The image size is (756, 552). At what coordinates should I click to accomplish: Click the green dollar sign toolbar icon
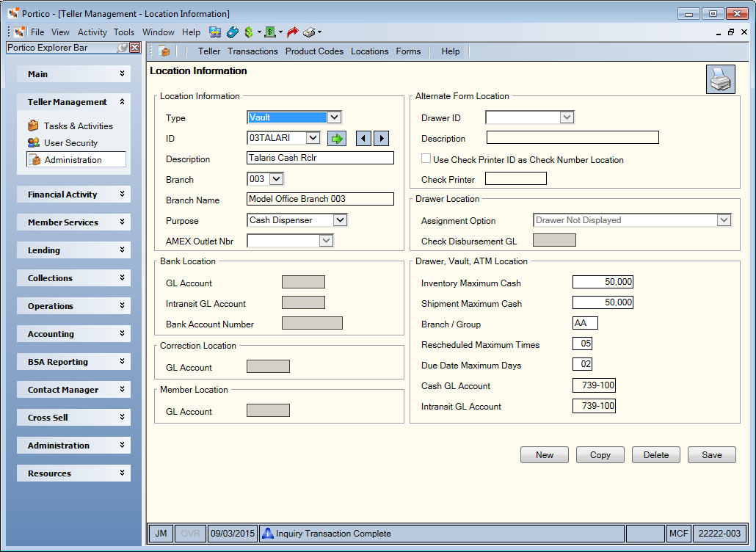coord(249,32)
